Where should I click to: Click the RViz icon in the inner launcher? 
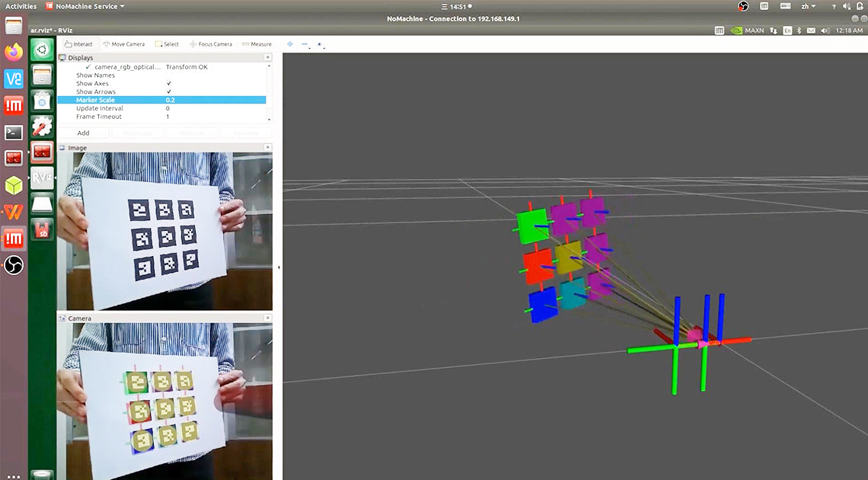tap(43, 178)
